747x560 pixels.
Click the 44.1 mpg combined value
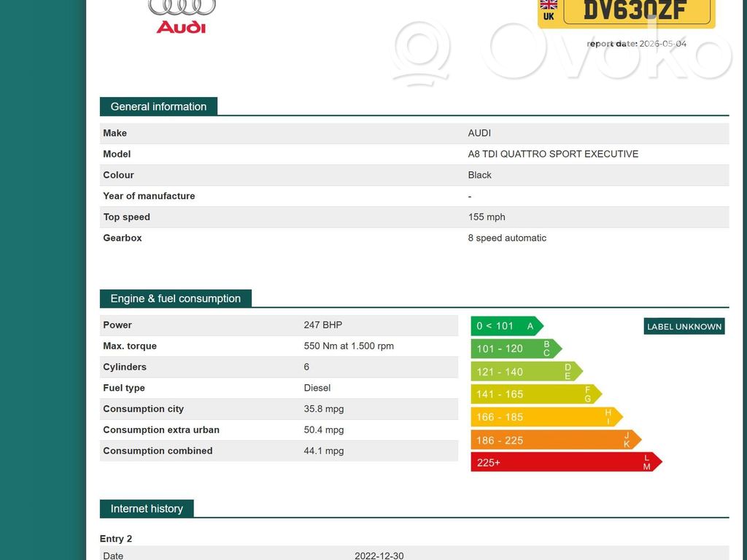(x=324, y=451)
